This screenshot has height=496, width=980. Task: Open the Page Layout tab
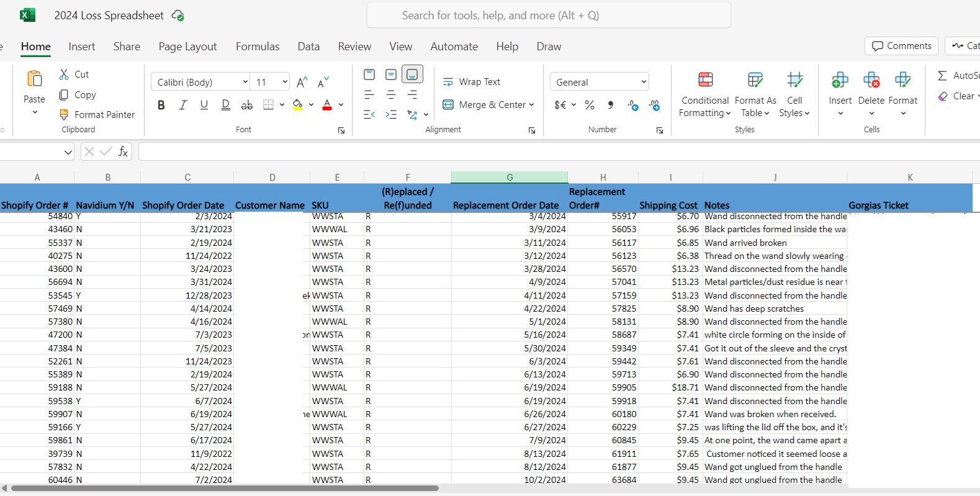[187, 47]
